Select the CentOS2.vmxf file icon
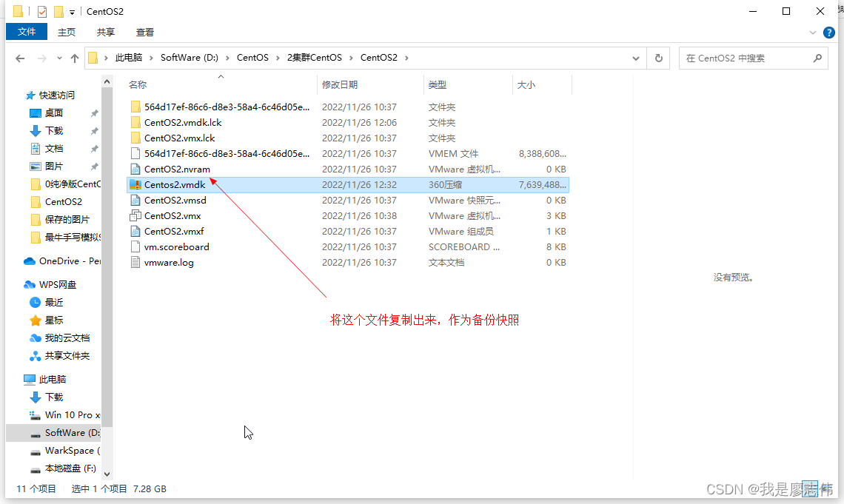844x504 pixels. click(135, 232)
